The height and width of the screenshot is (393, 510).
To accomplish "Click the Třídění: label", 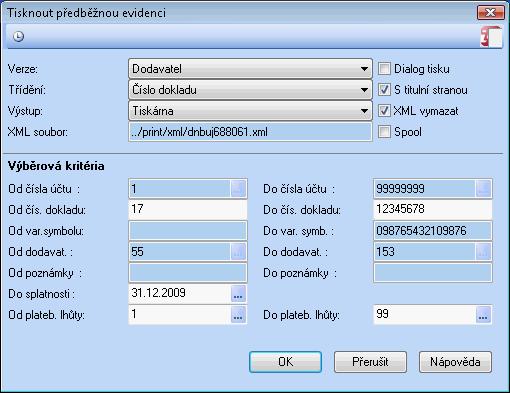I will [x=27, y=90].
